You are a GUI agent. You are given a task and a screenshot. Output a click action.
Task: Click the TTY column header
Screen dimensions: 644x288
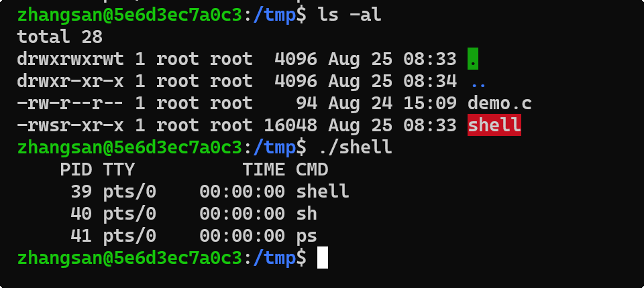pyautogui.click(x=118, y=169)
